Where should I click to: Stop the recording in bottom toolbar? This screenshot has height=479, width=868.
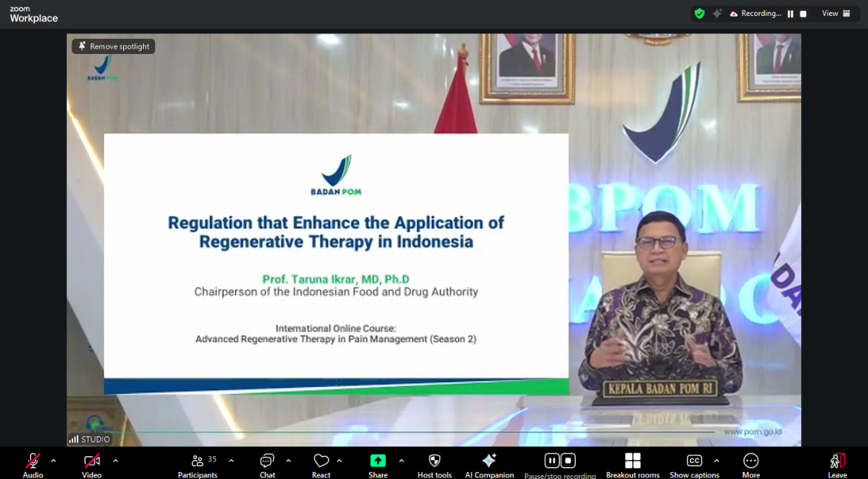coord(568,461)
